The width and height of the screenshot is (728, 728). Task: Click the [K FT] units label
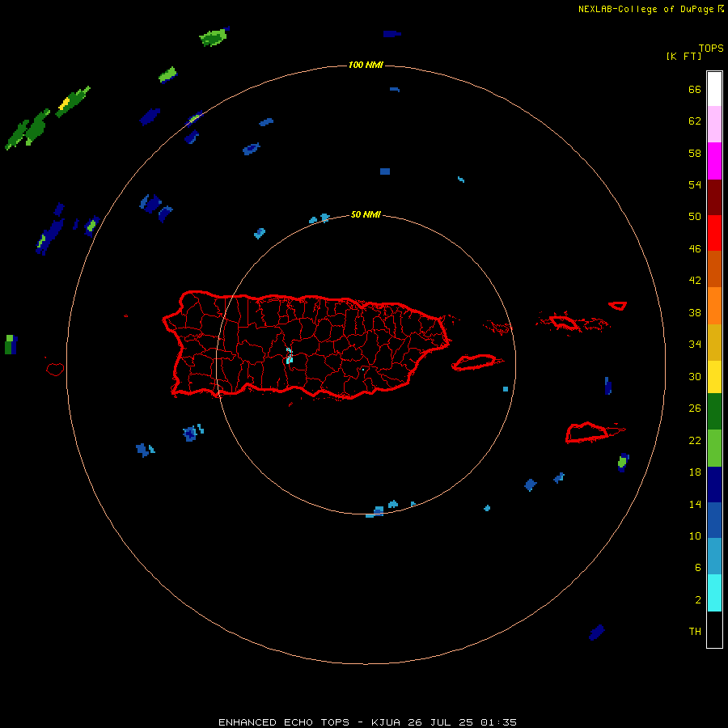click(x=684, y=56)
